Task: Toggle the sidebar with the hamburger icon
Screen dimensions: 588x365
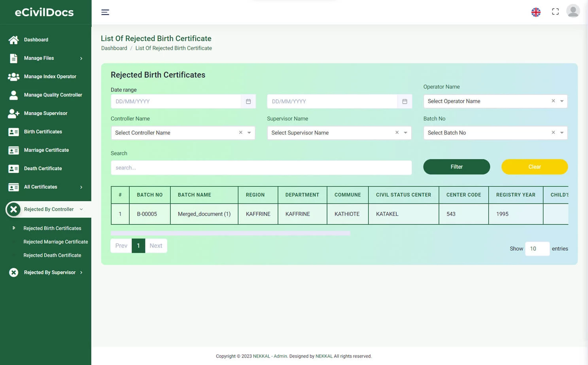Action: click(105, 12)
